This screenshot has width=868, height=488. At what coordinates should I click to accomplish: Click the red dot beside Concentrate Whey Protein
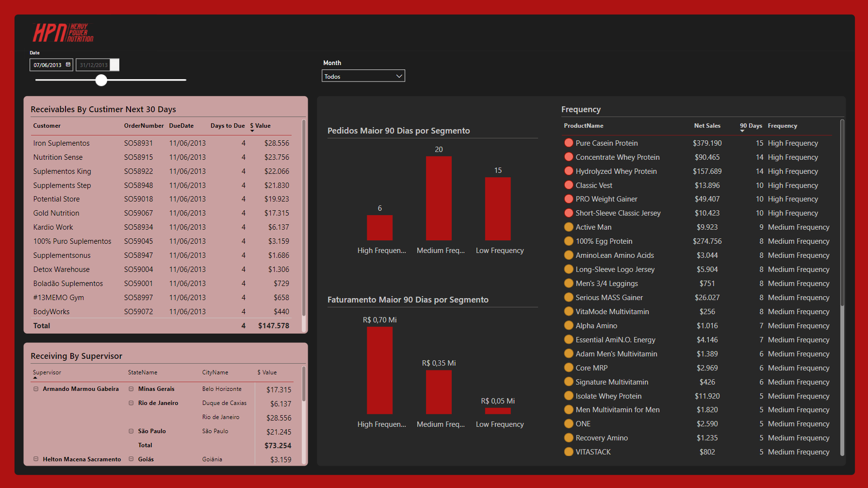coord(569,157)
